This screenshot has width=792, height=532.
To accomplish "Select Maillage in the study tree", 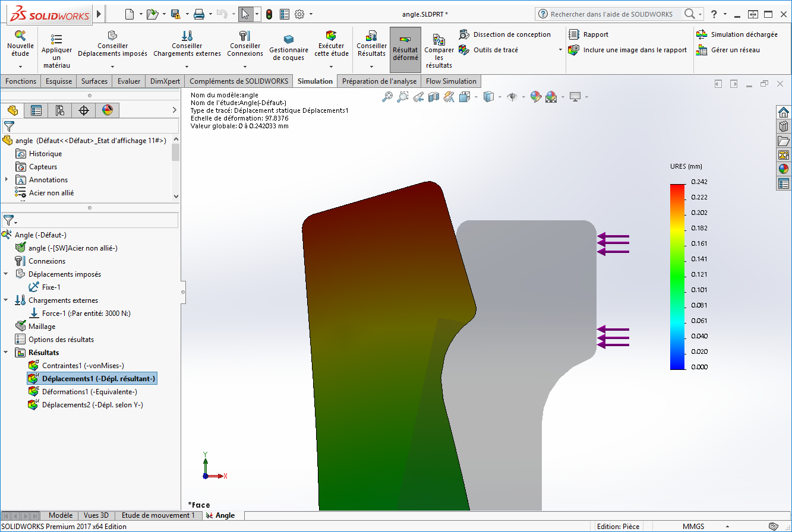I will coord(42,326).
